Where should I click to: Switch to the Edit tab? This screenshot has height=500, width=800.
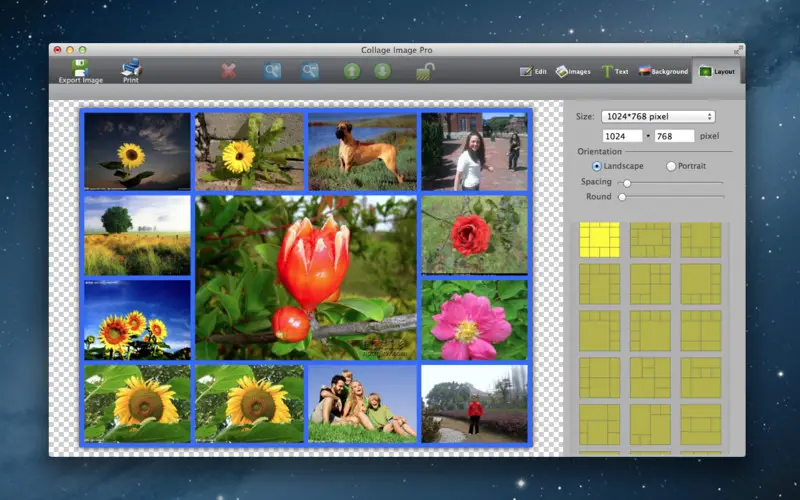(533, 72)
